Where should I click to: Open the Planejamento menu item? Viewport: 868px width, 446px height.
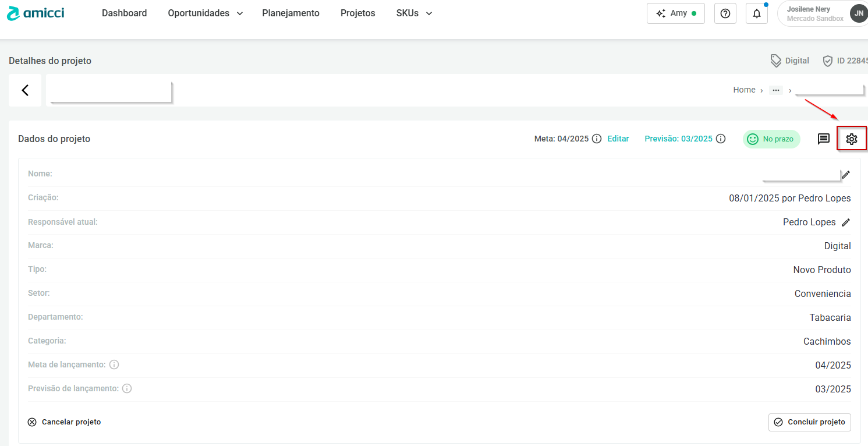290,13
